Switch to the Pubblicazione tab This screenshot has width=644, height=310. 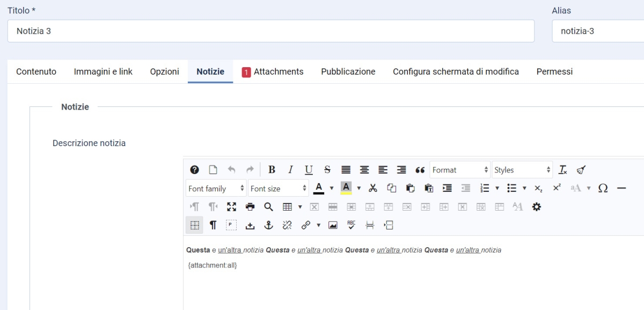click(348, 71)
